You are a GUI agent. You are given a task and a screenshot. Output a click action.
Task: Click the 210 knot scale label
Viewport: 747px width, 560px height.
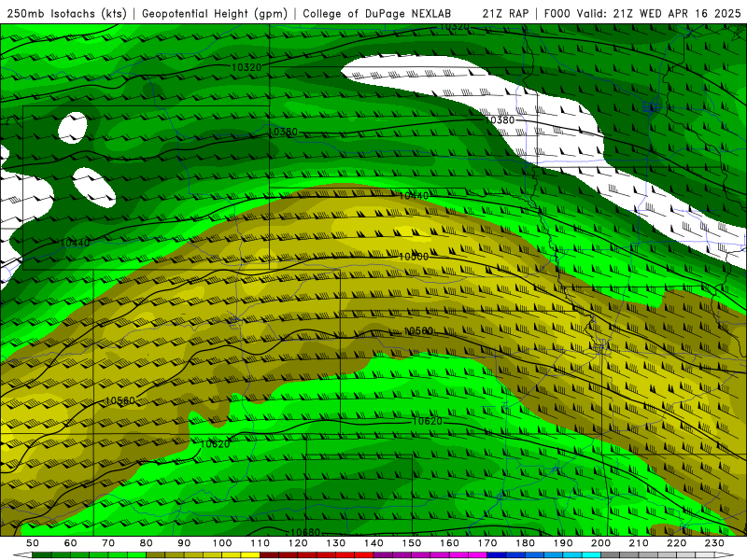639,543
